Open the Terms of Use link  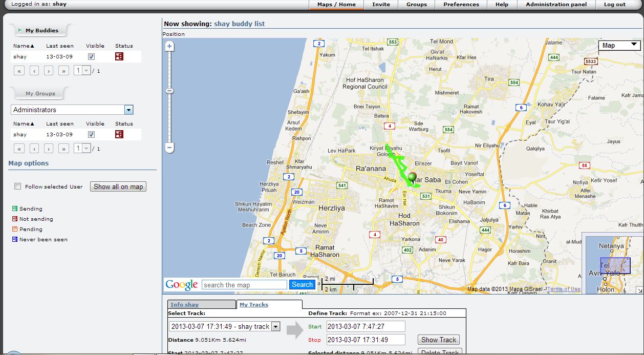564,289
